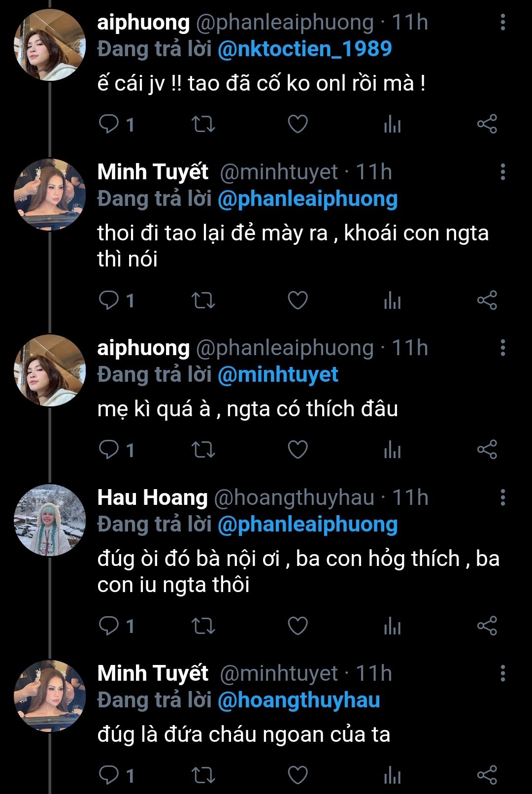Viewport: 532px width, 794px height.
Task: Open the more menu on the last Minh Tuyết tweet
Action: tap(502, 673)
